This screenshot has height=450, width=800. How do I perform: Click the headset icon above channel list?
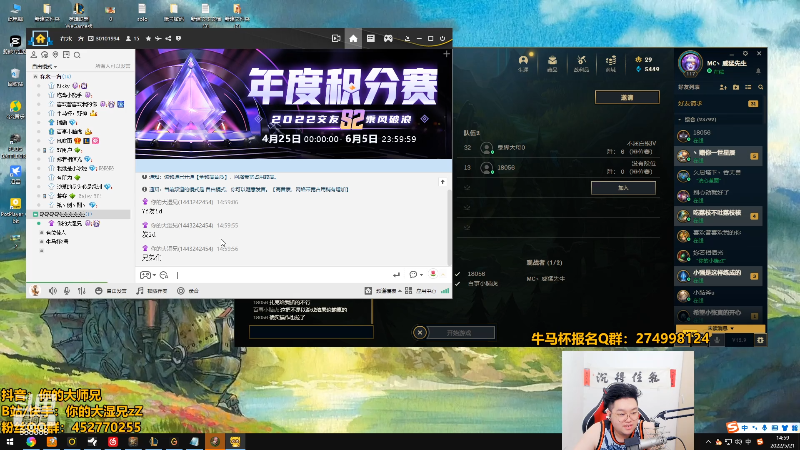44,55
